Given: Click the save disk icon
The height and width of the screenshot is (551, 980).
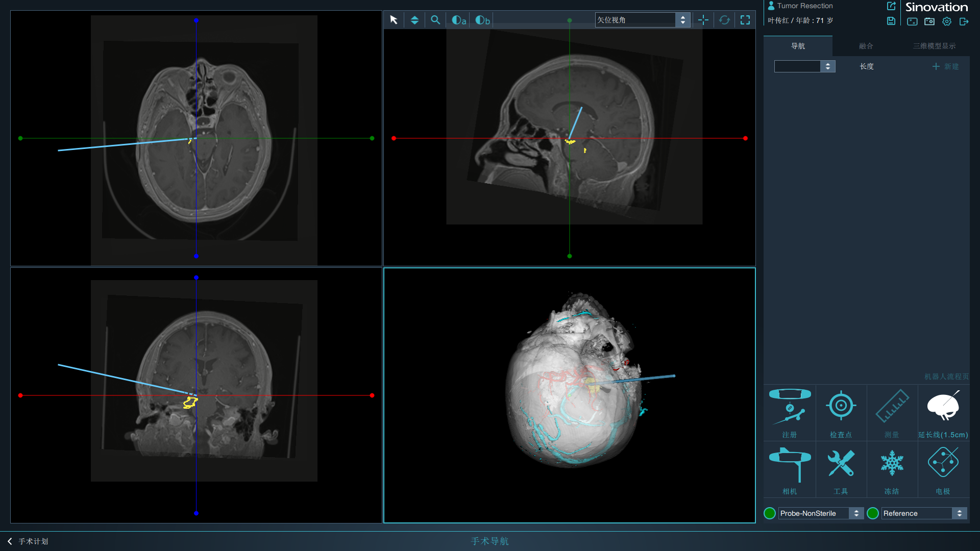Looking at the screenshot, I should pos(891,21).
